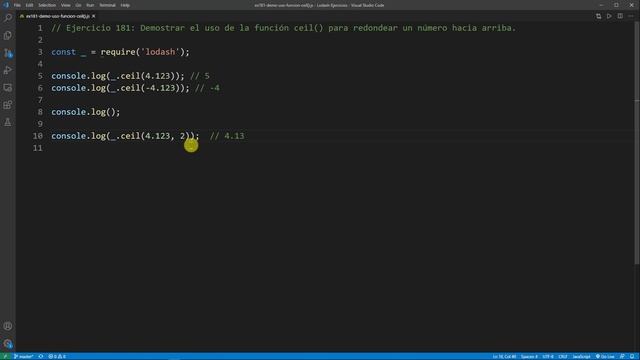Click the vertical editor scrollbar
640x360 pixels.
click(637, 143)
